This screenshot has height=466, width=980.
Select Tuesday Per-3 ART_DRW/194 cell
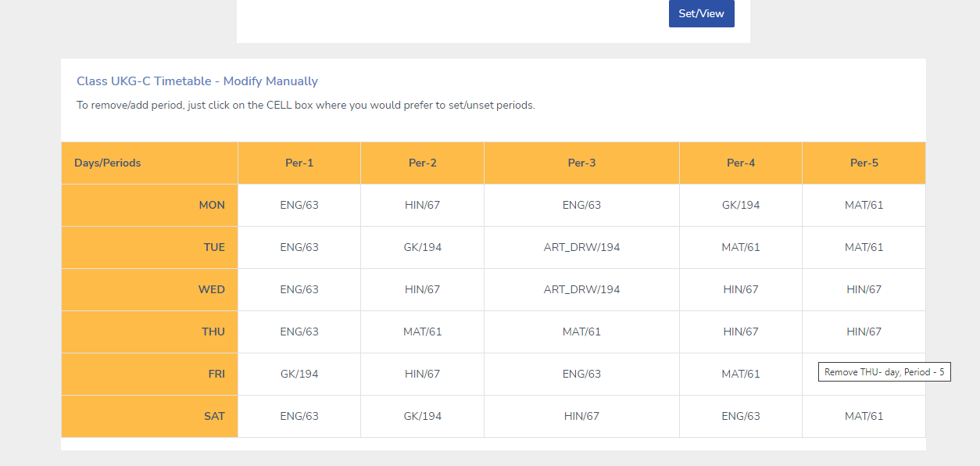tap(582, 248)
